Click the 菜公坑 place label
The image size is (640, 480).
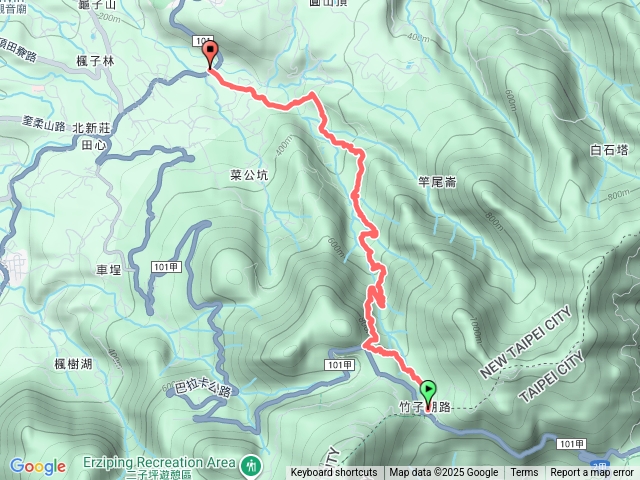click(249, 175)
